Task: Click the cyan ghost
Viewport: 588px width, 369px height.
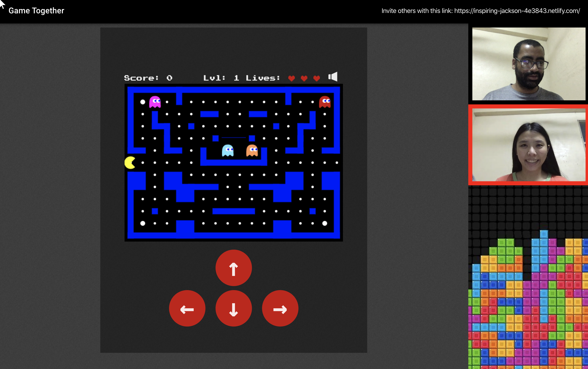Action: pyautogui.click(x=228, y=151)
